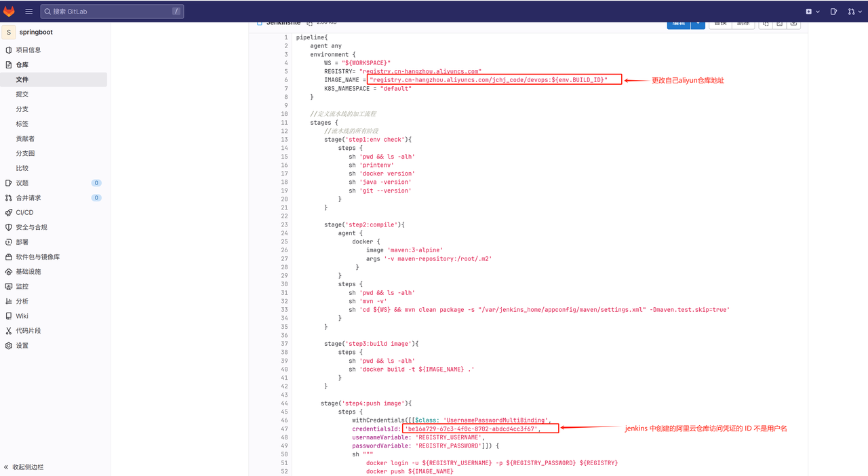Open 安全与合规 shield item in sidebar
Viewport: 868px width, 476px height.
pos(9,227)
